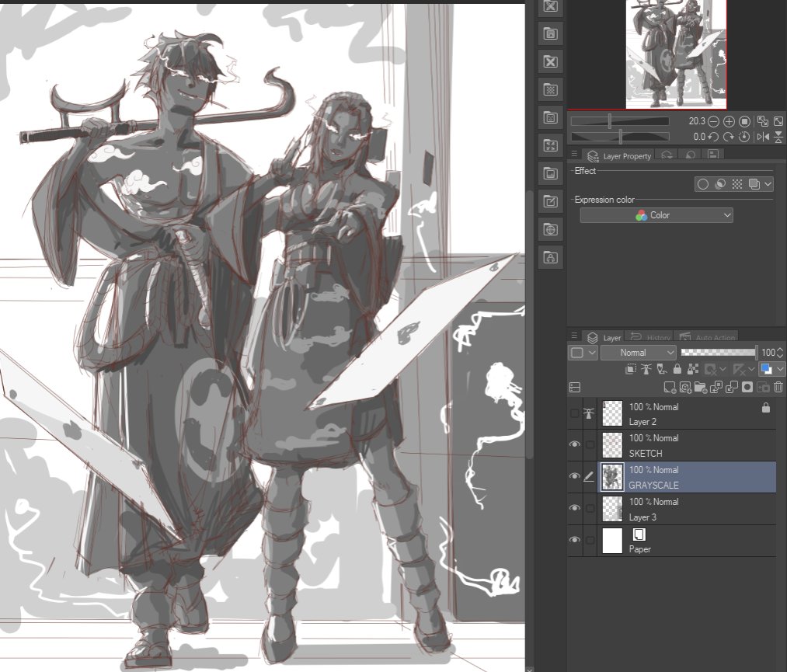Switch to the Auto Action tab
Viewport: 787px width, 672px height.
(x=708, y=338)
